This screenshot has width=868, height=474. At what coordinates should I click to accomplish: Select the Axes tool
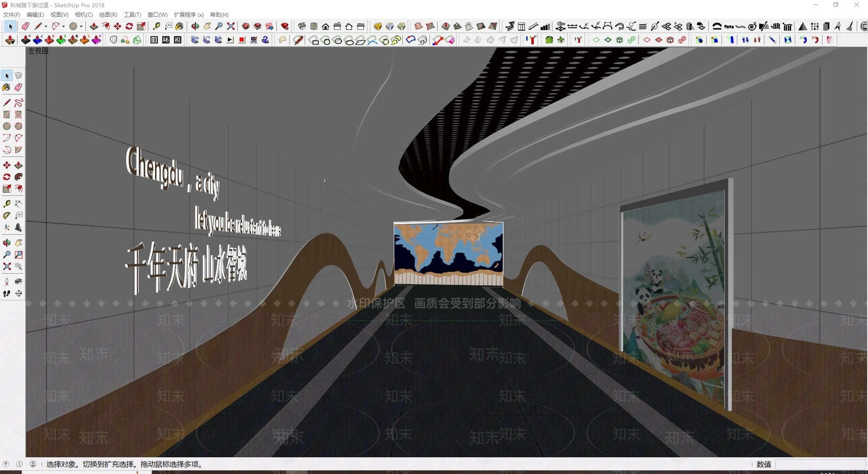click(x=7, y=227)
